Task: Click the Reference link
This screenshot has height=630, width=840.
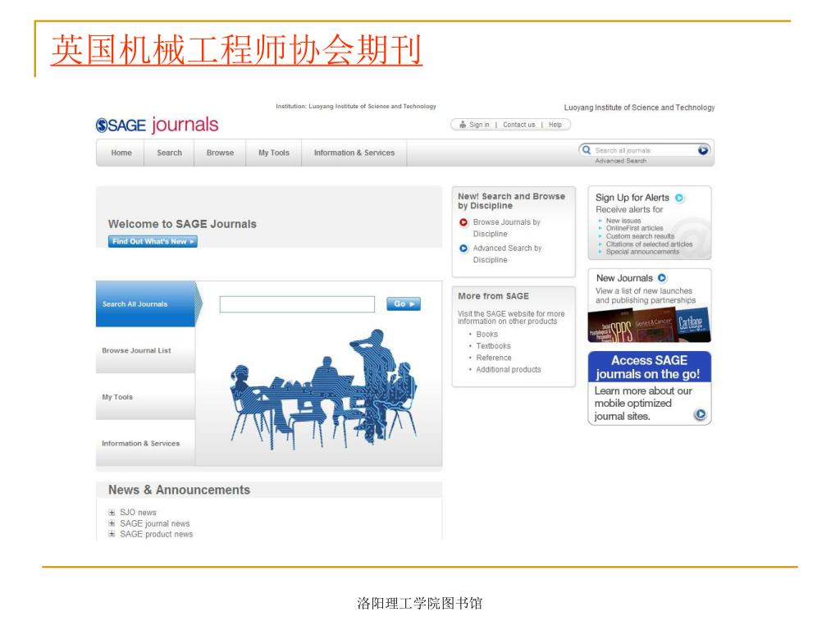Action: [x=493, y=358]
